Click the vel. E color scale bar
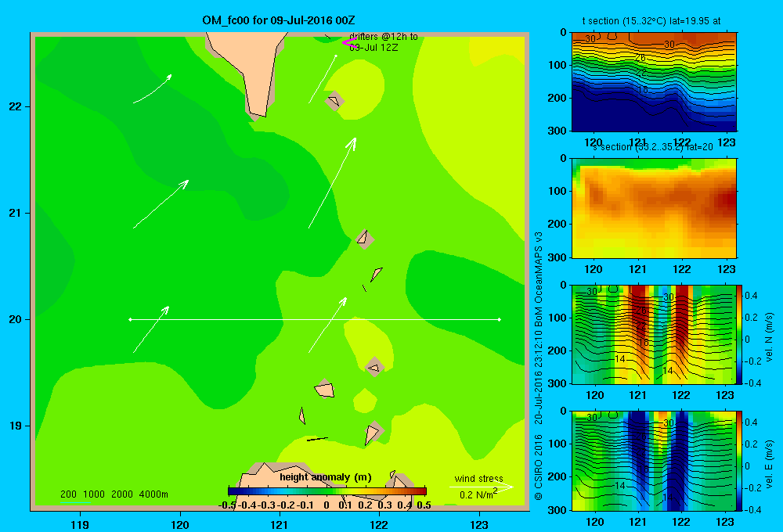This screenshot has height=532, width=783. point(739,461)
